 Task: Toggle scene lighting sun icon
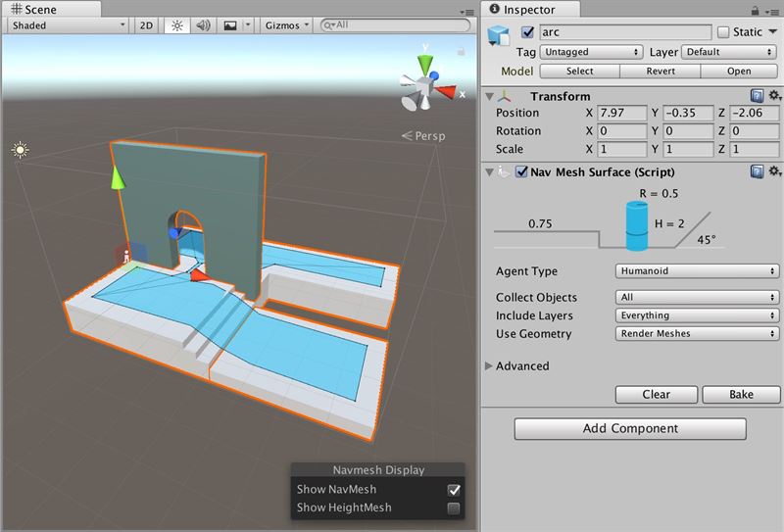click(x=177, y=25)
